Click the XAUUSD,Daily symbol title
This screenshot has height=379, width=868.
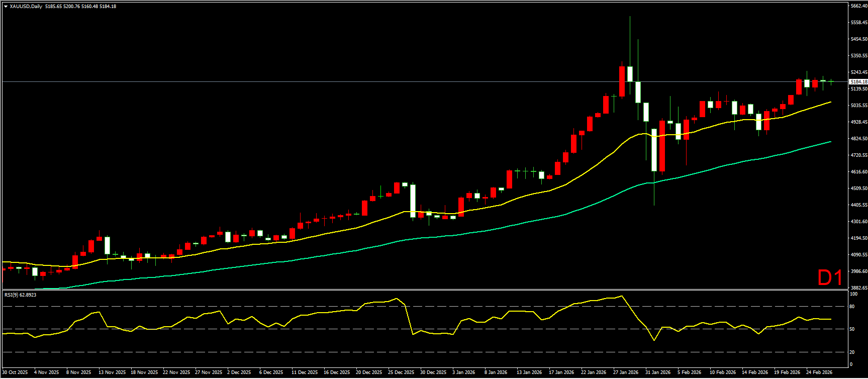pos(26,7)
